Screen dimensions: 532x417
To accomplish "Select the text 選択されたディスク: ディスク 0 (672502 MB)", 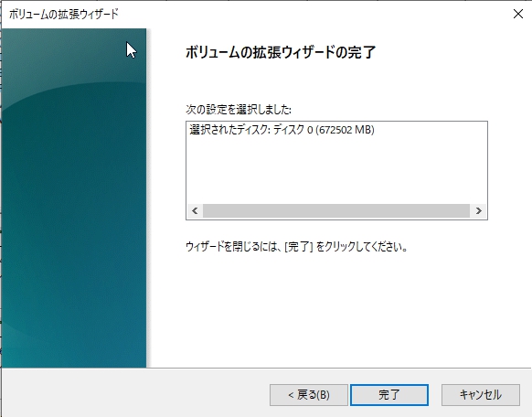I will click(x=282, y=130).
